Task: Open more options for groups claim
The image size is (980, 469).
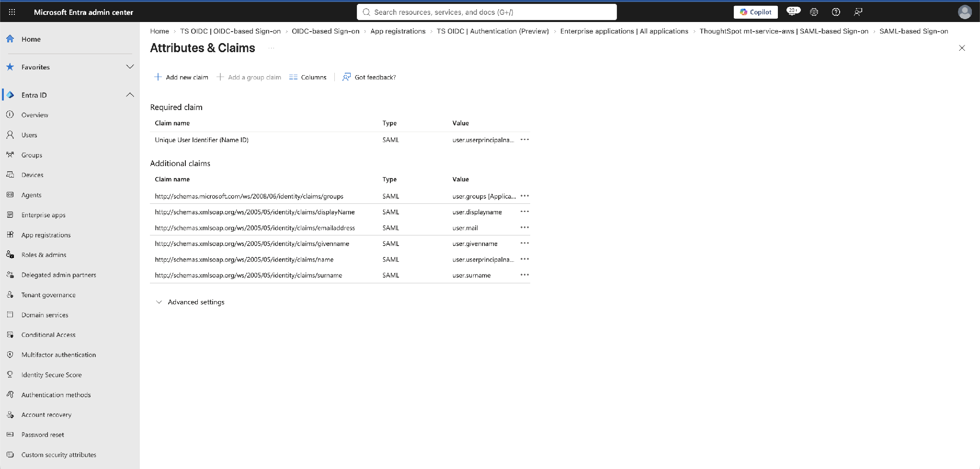Action: point(524,196)
